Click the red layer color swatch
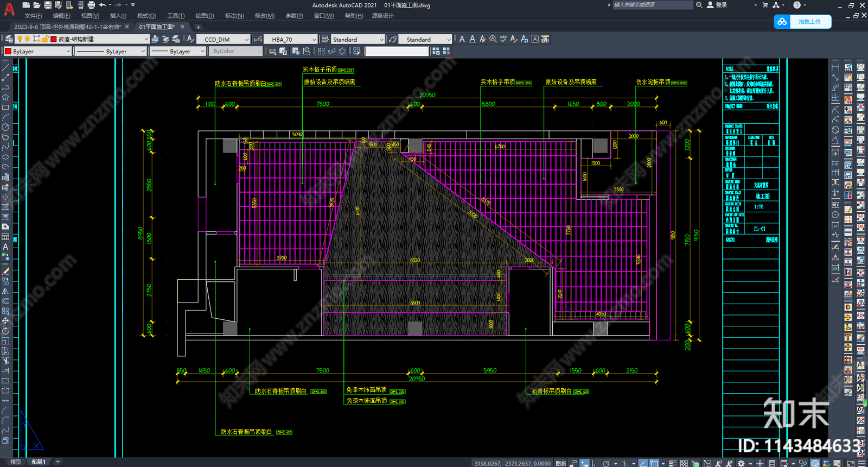The height and width of the screenshot is (467, 868). point(54,39)
